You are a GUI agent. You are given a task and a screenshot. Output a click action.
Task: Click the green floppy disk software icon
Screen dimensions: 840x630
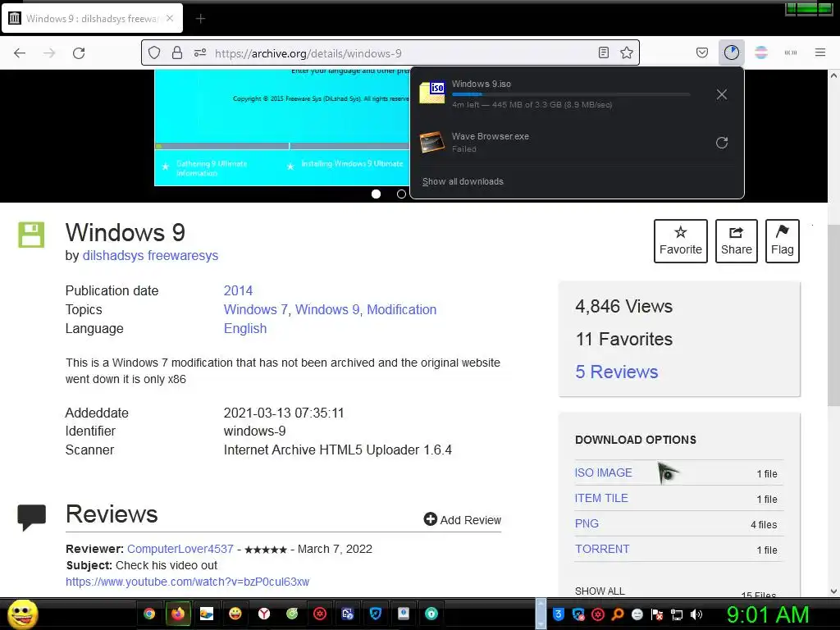coord(32,235)
